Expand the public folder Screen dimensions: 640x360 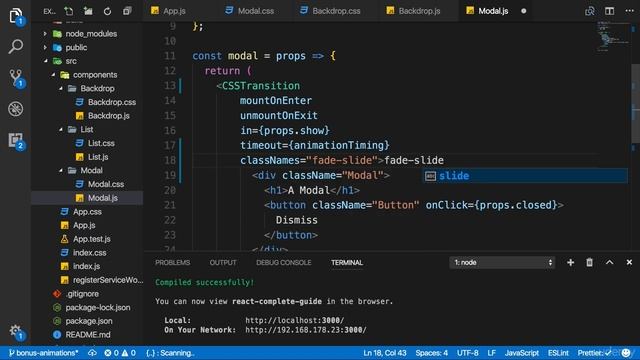pyautogui.click(x=65, y=47)
